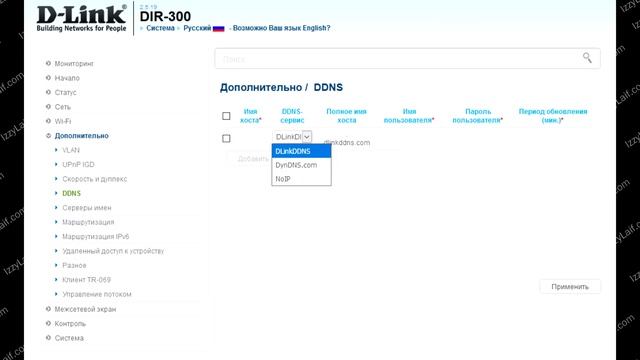
Task: Open Начало in the sidebar
Action: pyautogui.click(x=67, y=78)
